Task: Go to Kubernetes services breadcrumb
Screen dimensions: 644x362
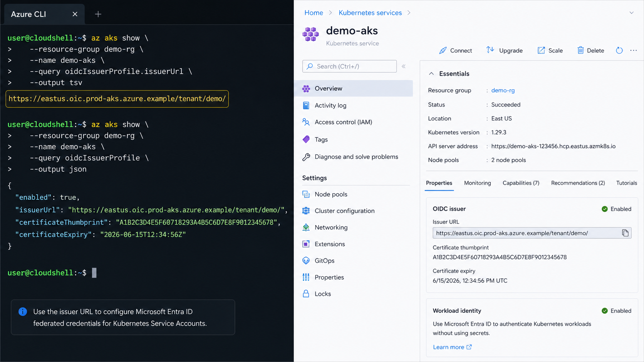Action: 370,13
